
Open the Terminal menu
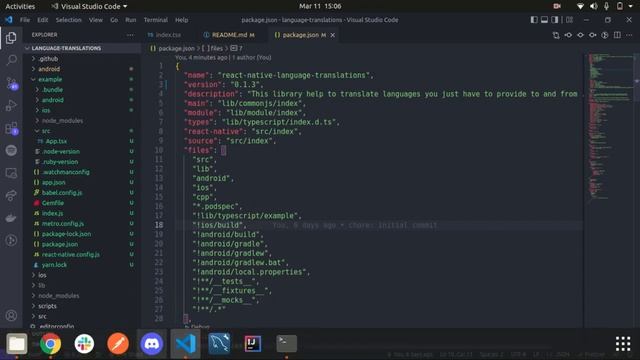(156, 20)
